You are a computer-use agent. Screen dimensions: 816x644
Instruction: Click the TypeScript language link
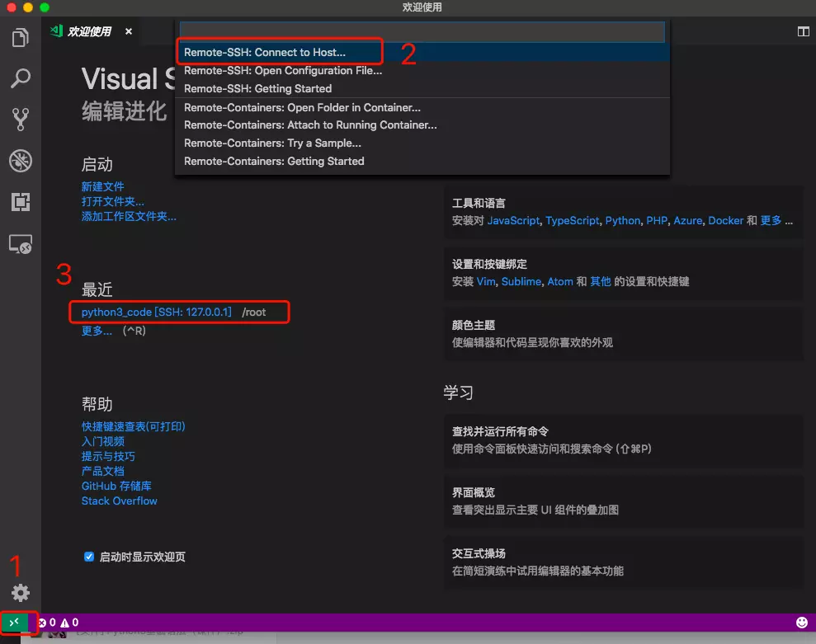(x=572, y=220)
